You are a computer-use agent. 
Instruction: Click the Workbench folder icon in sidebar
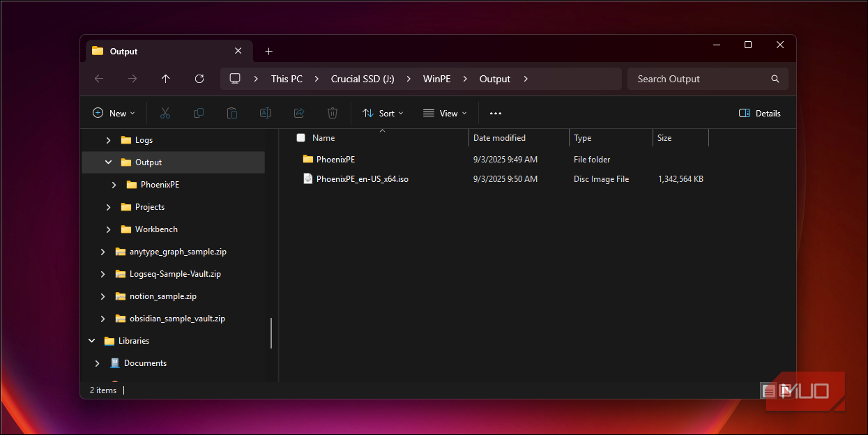[126, 229]
